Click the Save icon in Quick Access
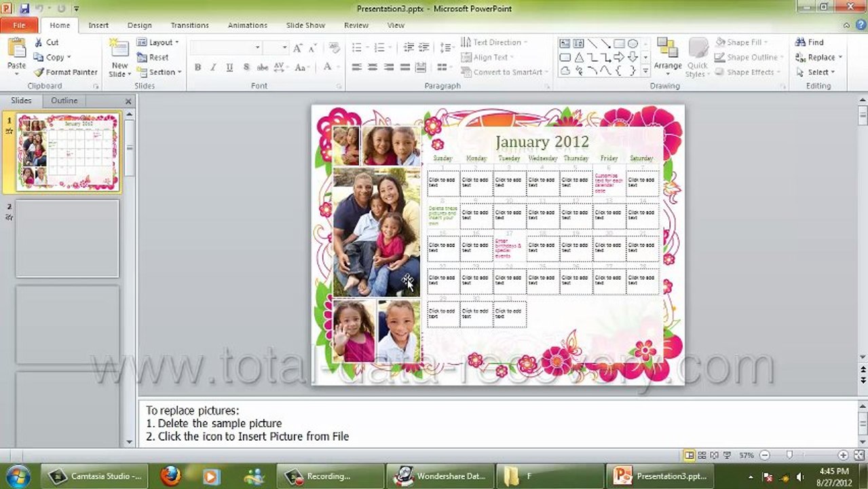Viewport: 868px width, 489px height. (24, 8)
